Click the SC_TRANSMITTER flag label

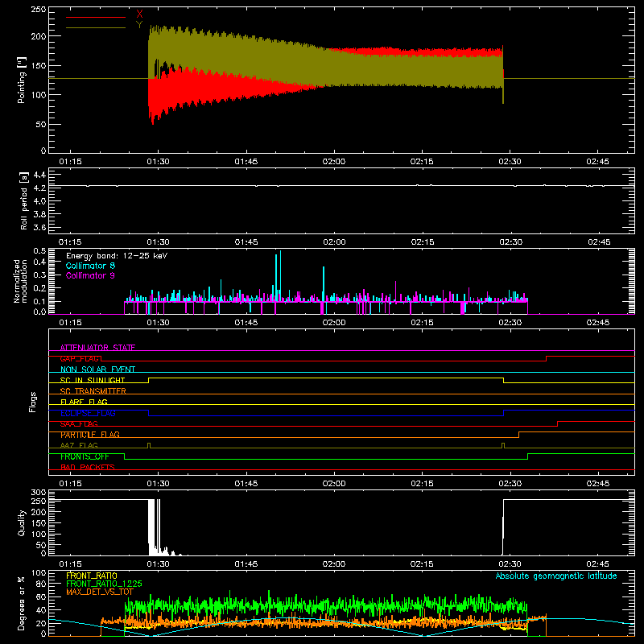click(93, 391)
